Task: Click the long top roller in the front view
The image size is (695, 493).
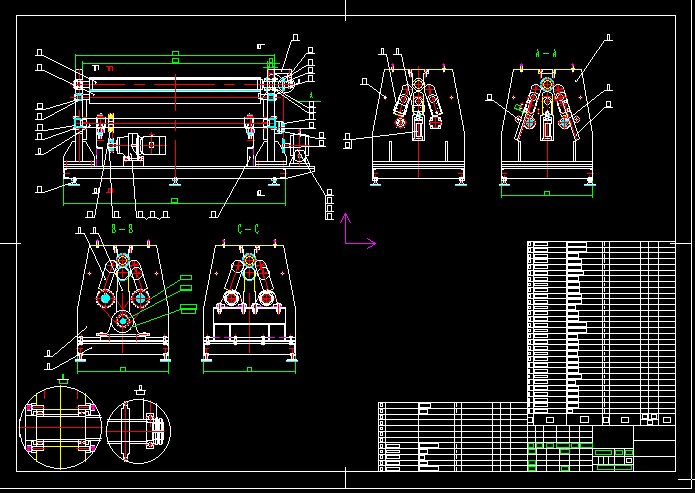Action: 175,87
